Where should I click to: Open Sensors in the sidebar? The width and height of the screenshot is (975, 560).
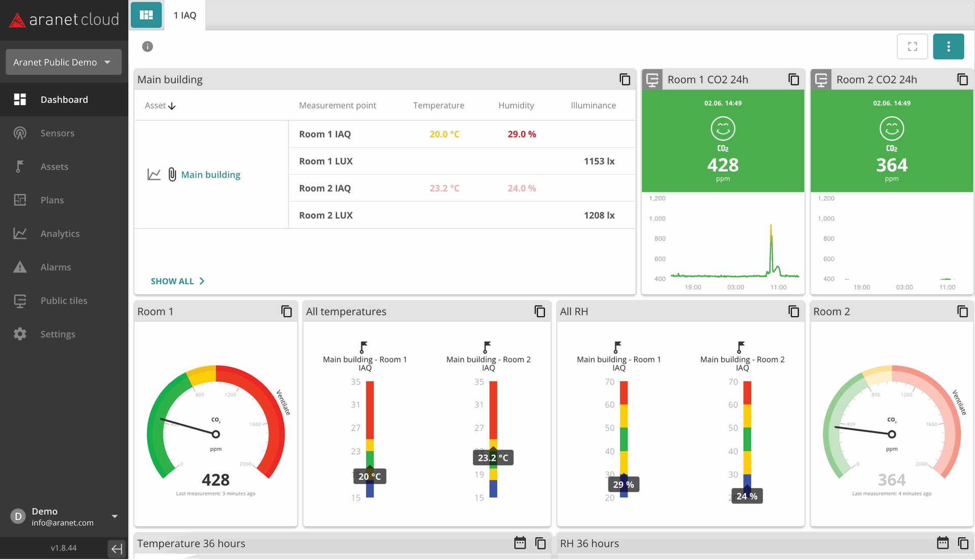[57, 133]
